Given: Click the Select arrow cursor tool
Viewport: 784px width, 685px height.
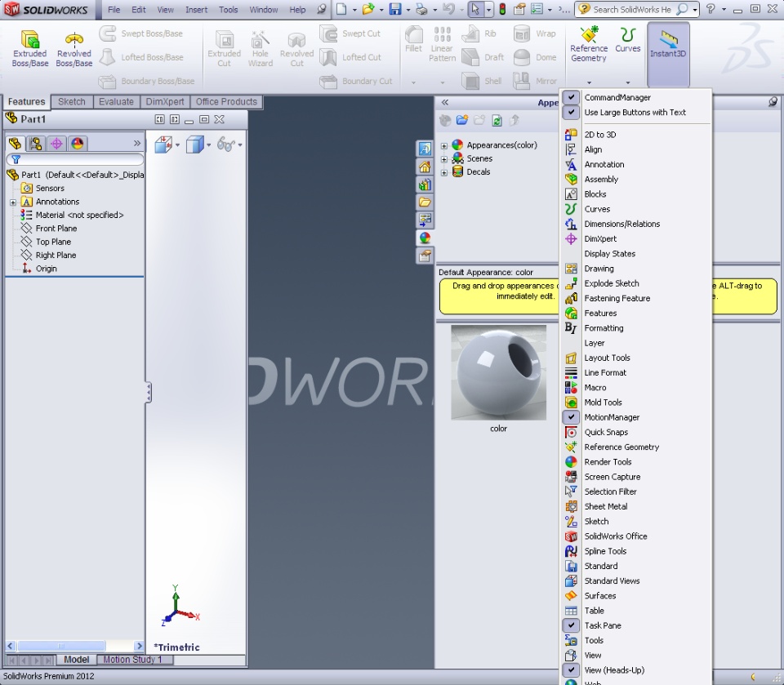Looking at the screenshot, I should [x=475, y=9].
